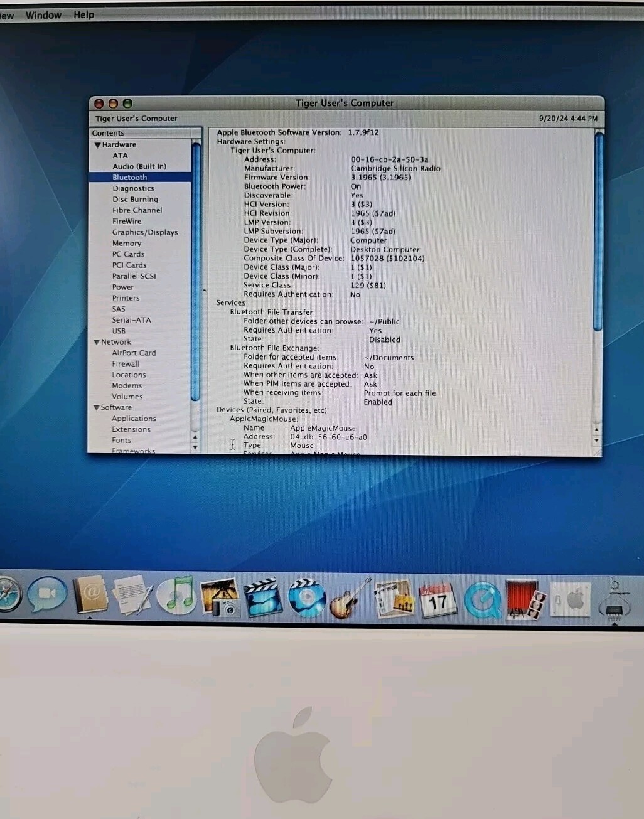The image size is (644, 819).
Task: Launch iMovie clapperboard icon
Action: click(263, 596)
